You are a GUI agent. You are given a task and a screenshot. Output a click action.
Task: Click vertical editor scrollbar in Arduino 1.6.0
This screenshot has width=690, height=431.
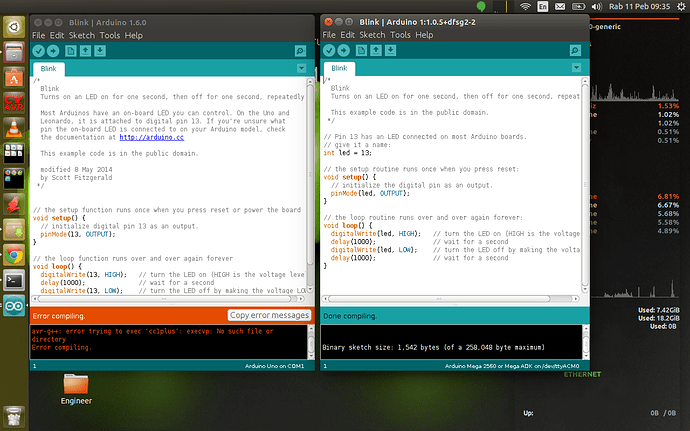point(310,185)
